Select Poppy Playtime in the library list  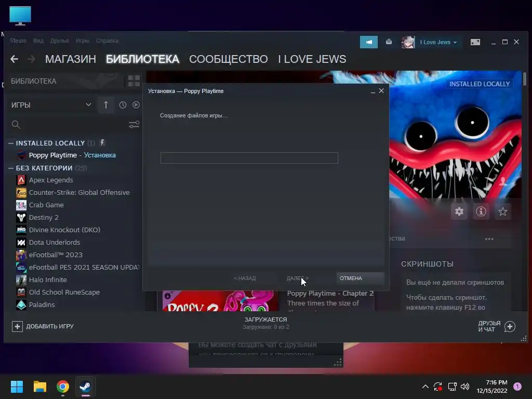tap(73, 155)
